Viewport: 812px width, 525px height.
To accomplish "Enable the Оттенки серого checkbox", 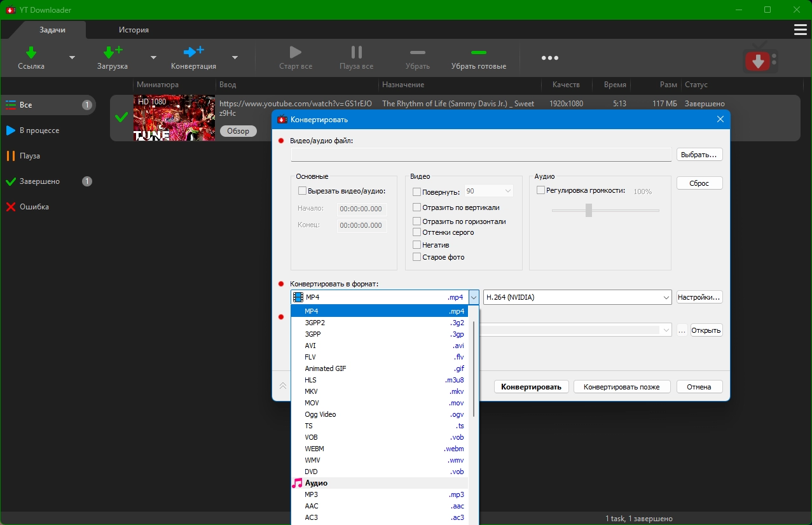I will [417, 232].
